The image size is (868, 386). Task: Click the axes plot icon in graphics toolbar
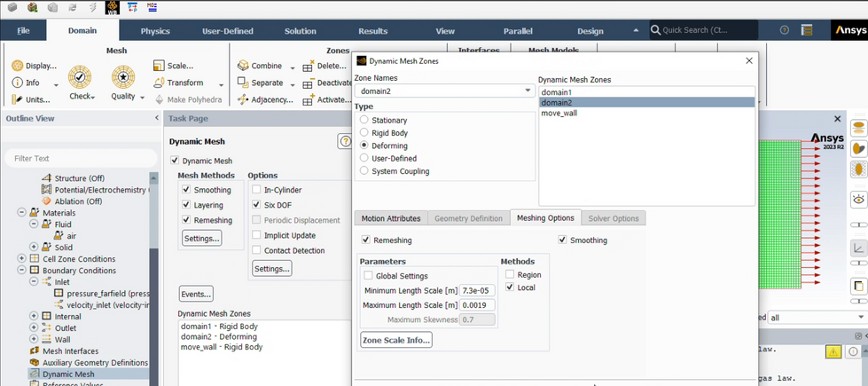pos(858,248)
